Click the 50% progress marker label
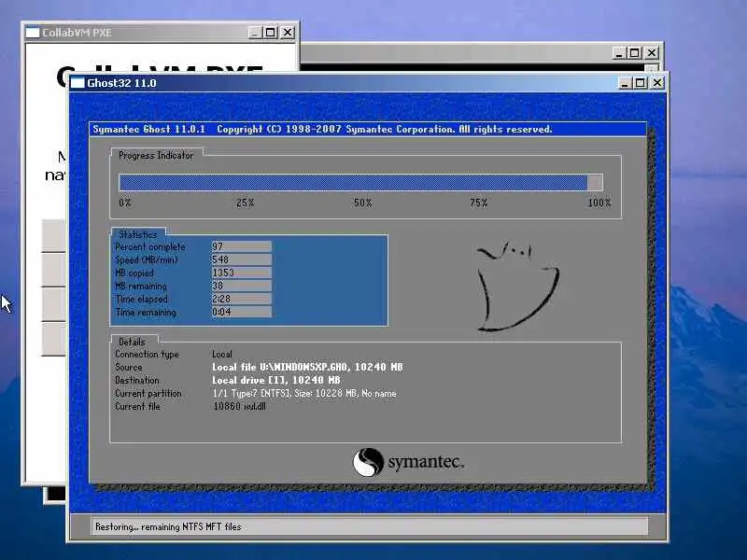747x560 pixels. tap(362, 203)
